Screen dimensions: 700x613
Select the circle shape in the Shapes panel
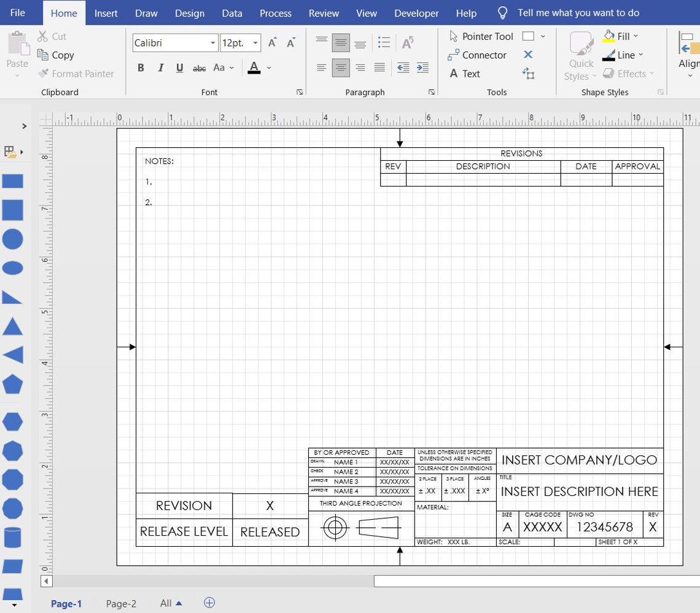(12, 239)
